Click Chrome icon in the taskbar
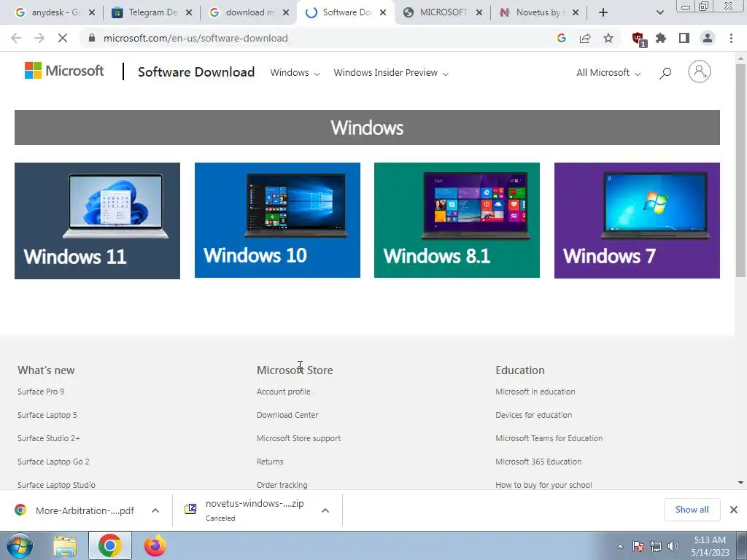 [109, 545]
